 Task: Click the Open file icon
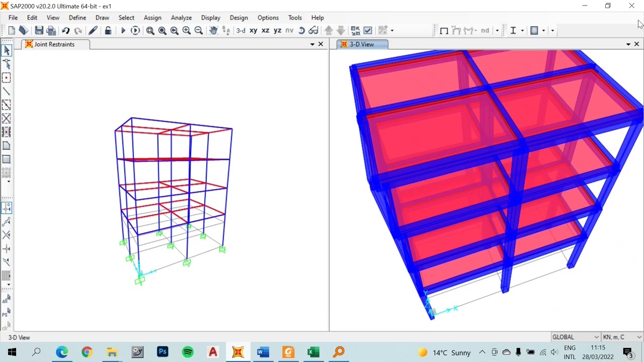click(x=23, y=31)
